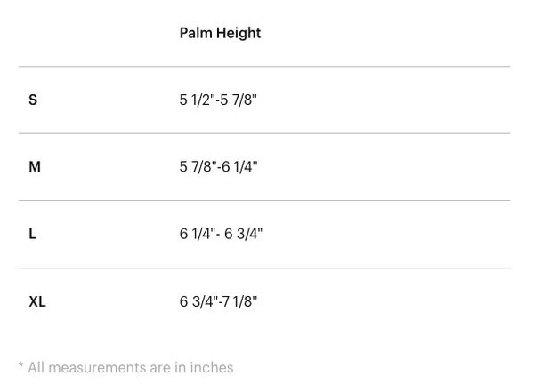Click the measurements in inches footnote text
This screenshot has width=534, height=392.
[x=130, y=367]
